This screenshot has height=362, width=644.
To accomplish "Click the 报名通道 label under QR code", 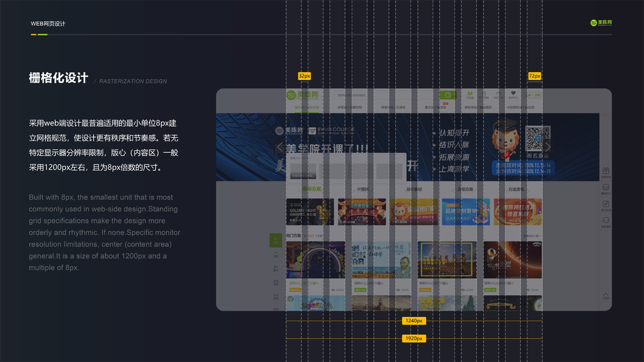I will point(538,156).
